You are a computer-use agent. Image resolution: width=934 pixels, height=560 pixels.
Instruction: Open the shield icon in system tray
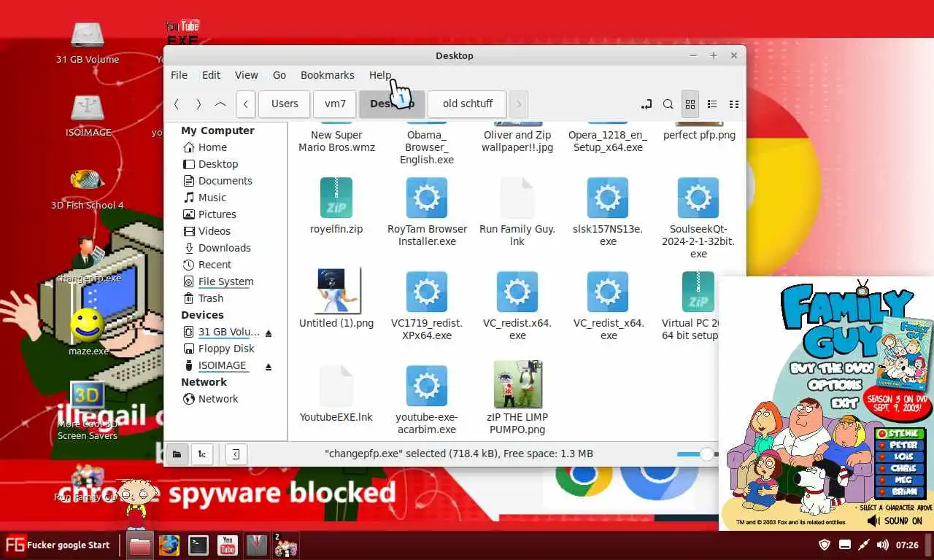point(825,545)
